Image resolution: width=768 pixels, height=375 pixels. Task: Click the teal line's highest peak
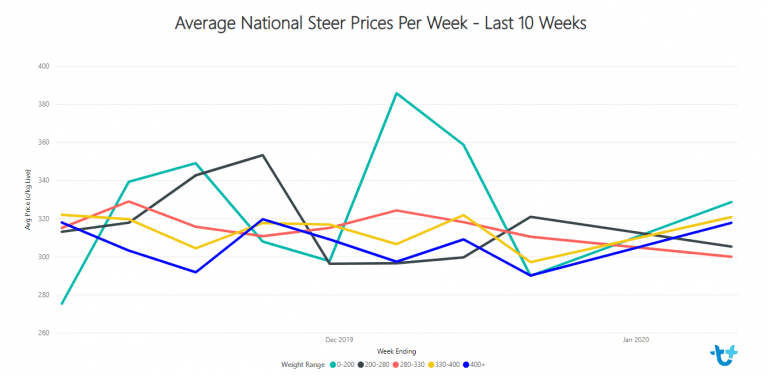pyautogui.click(x=397, y=93)
